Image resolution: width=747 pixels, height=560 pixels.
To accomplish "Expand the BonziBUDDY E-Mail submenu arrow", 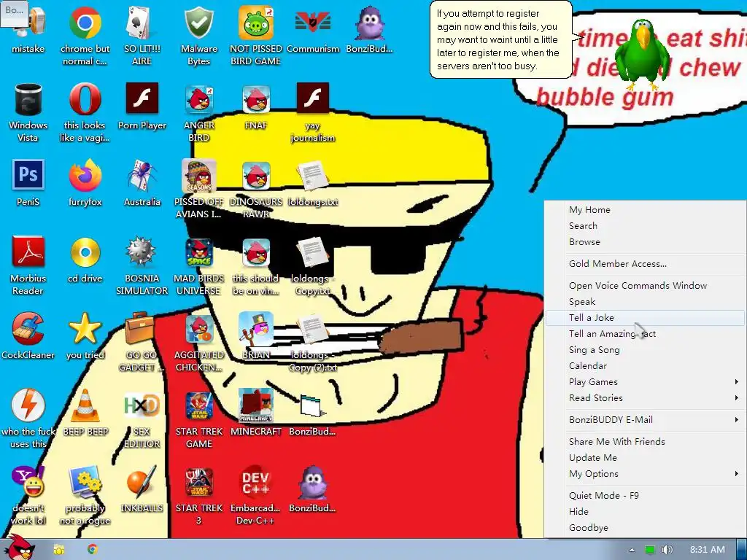I will click(x=737, y=420).
